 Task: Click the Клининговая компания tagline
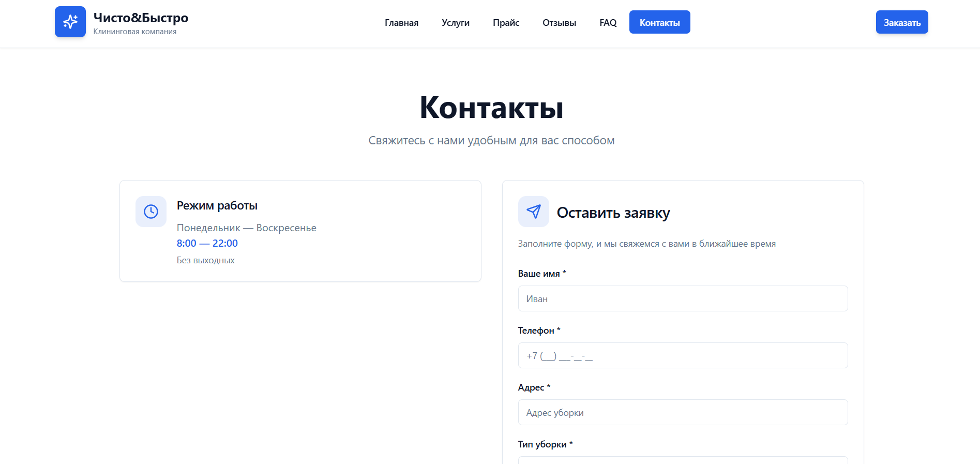[135, 32]
